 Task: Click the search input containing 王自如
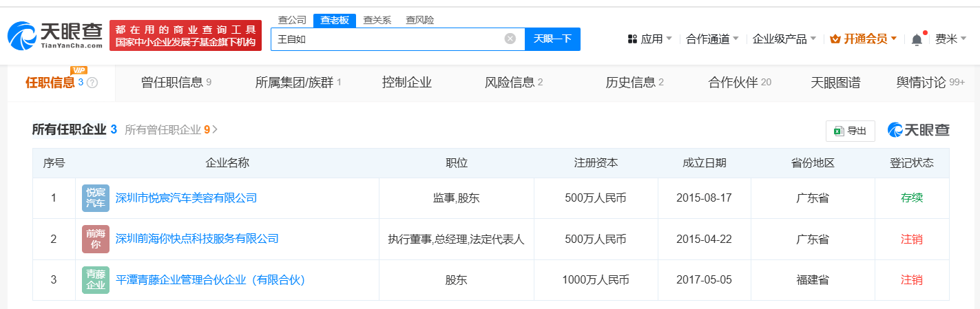click(x=389, y=39)
